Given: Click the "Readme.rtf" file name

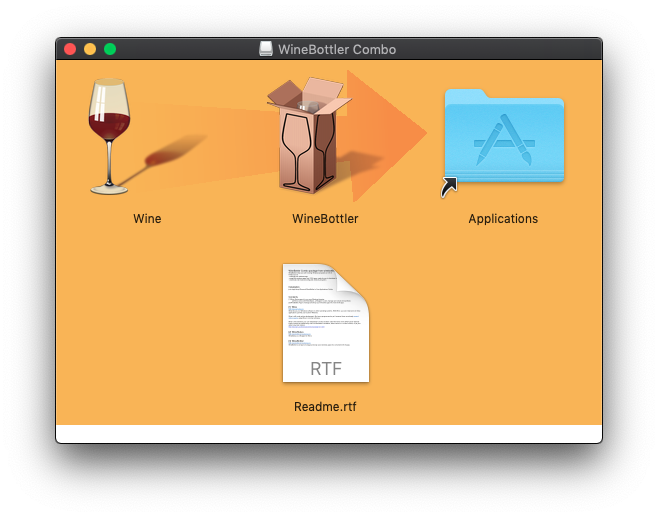Looking at the screenshot, I should point(325,407).
